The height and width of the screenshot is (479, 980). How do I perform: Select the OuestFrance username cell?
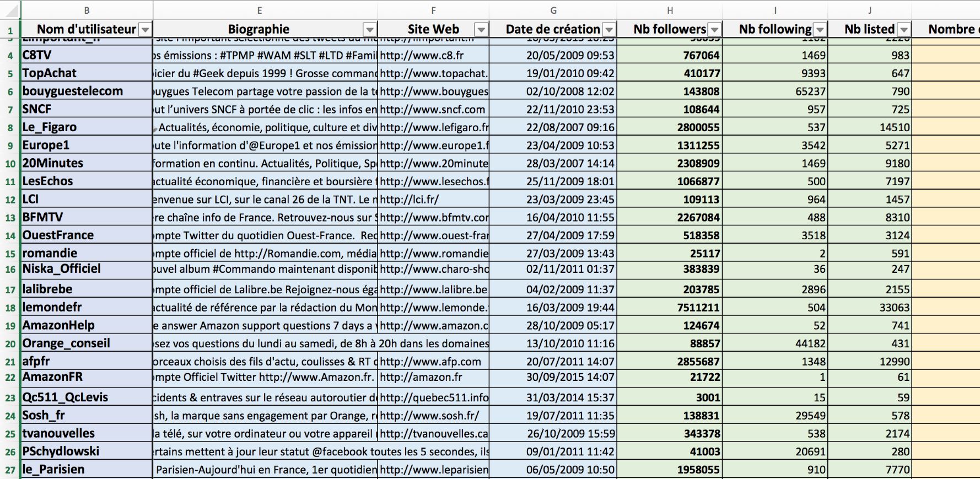[87, 235]
